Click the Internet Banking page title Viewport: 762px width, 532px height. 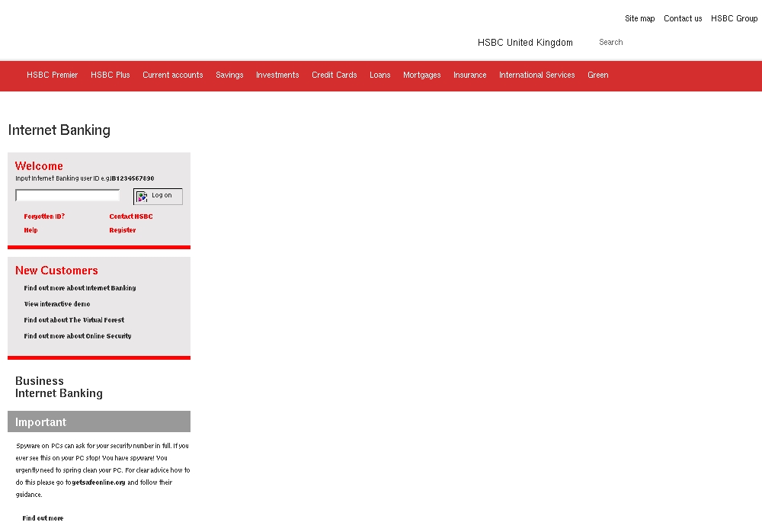59,130
